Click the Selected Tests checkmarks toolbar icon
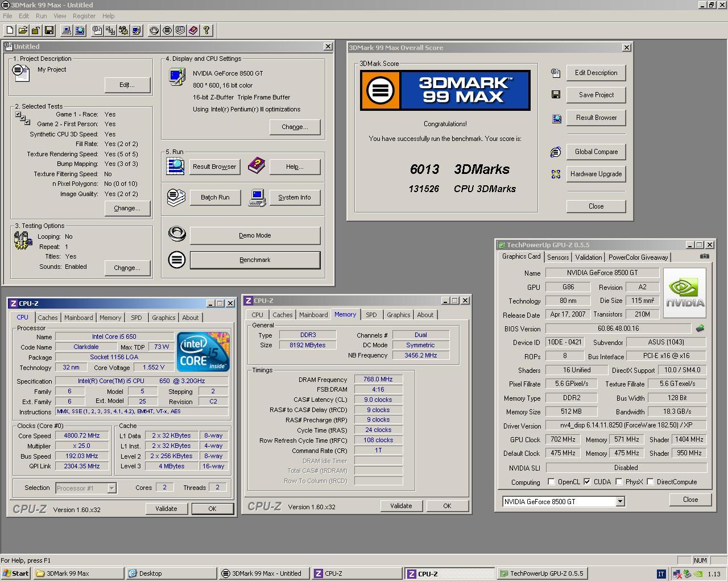The height and width of the screenshot is (582, 728). click(x=110, y=31)
